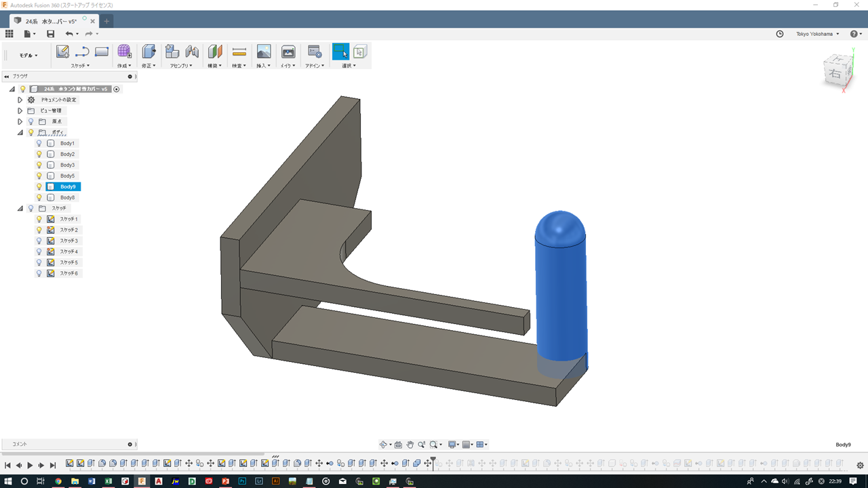Click the Look At navigation icon
This screenshot has height=488, width=868.
[398, 445]
